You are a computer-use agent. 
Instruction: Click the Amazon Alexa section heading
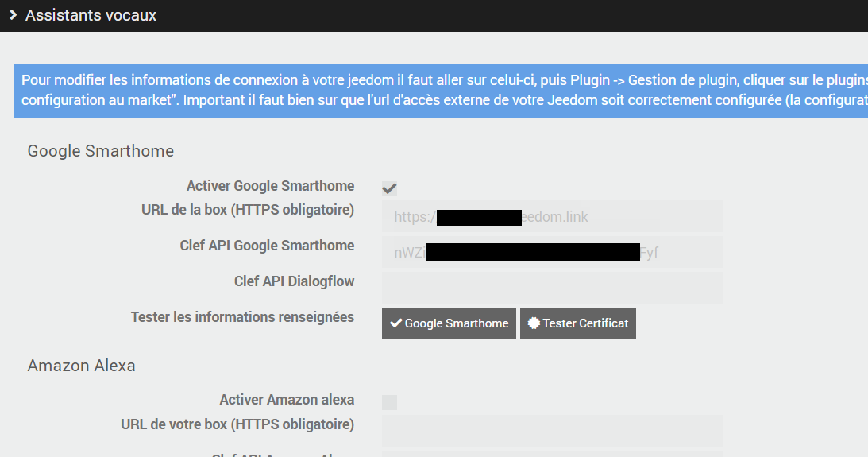[82, 366]
